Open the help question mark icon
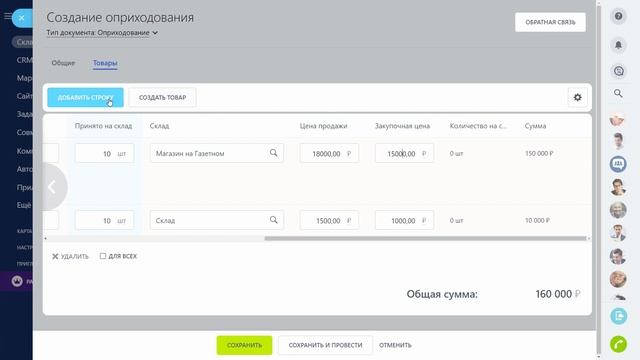 point(618,16)
